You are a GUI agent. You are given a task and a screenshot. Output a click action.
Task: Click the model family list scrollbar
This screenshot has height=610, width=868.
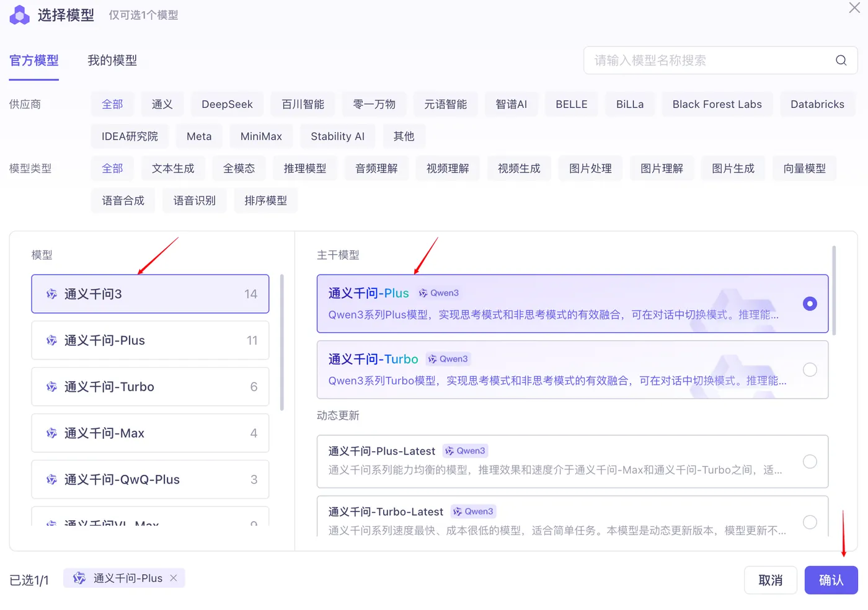[282, 342]
